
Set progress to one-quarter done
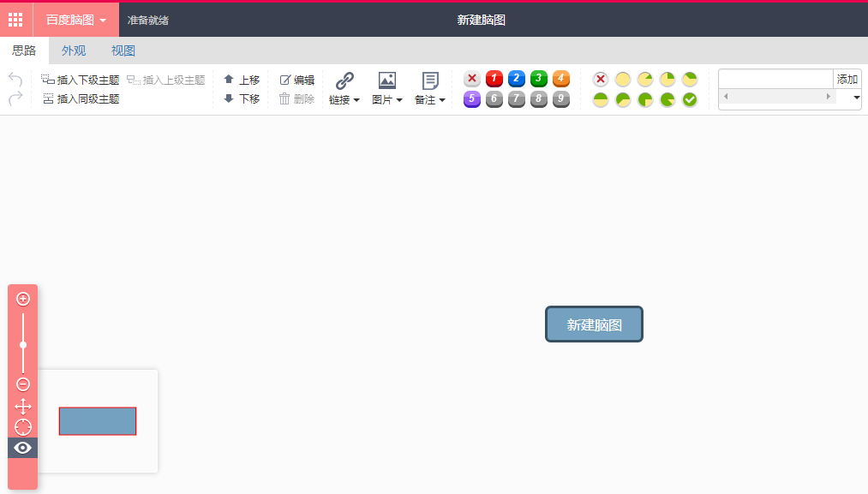click(x=667, y=79)
